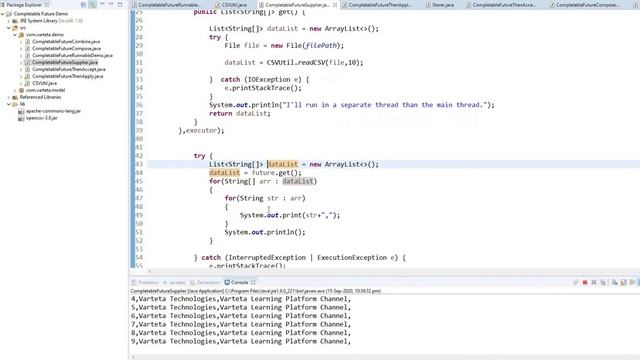Collapse the src folder
The height and width of the screenshot is (360, 640).
point(9,28)
